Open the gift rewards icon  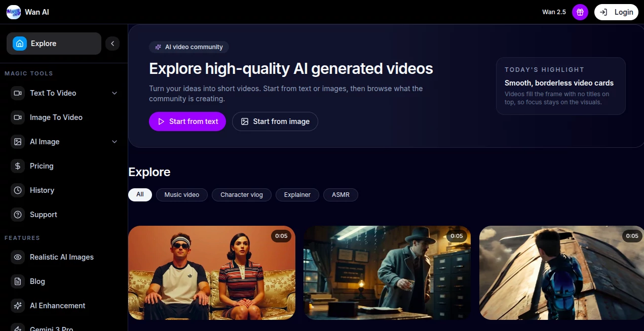click(x=580, y=12)
